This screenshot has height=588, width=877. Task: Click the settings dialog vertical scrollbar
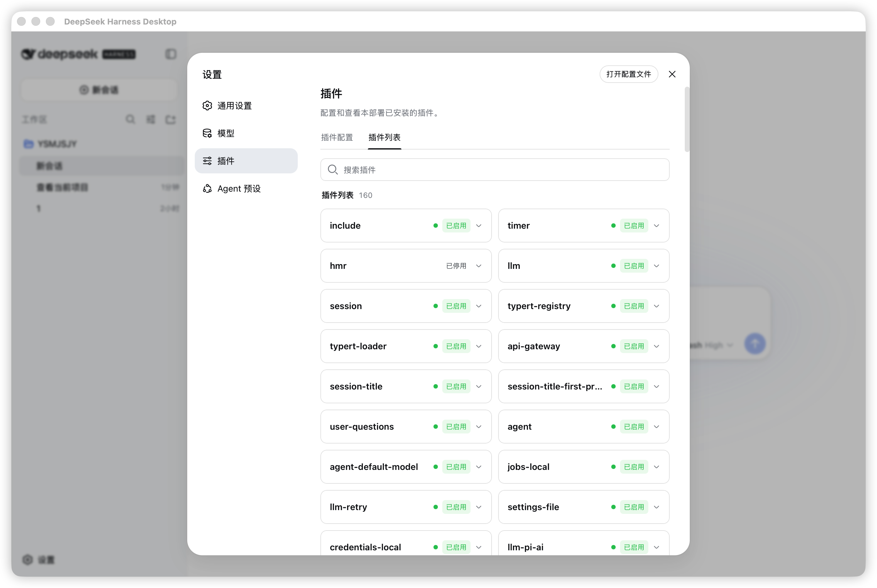pyautogui.click(x=687, y=119)
